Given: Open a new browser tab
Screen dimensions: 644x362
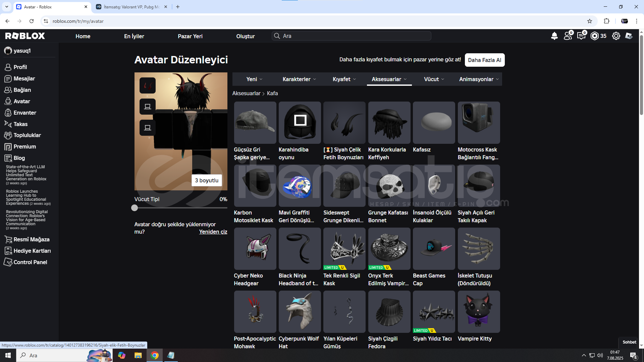Looking at the screenshot, I should click(178, 7).
